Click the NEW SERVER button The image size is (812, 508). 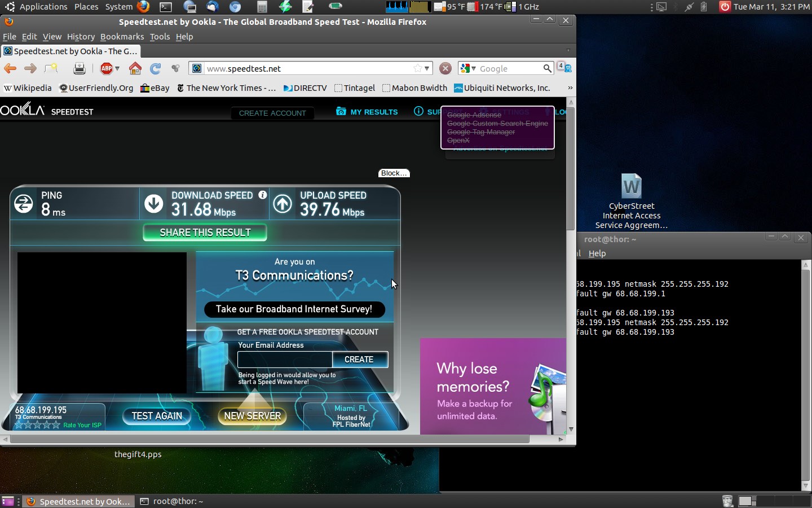[252, 416]
